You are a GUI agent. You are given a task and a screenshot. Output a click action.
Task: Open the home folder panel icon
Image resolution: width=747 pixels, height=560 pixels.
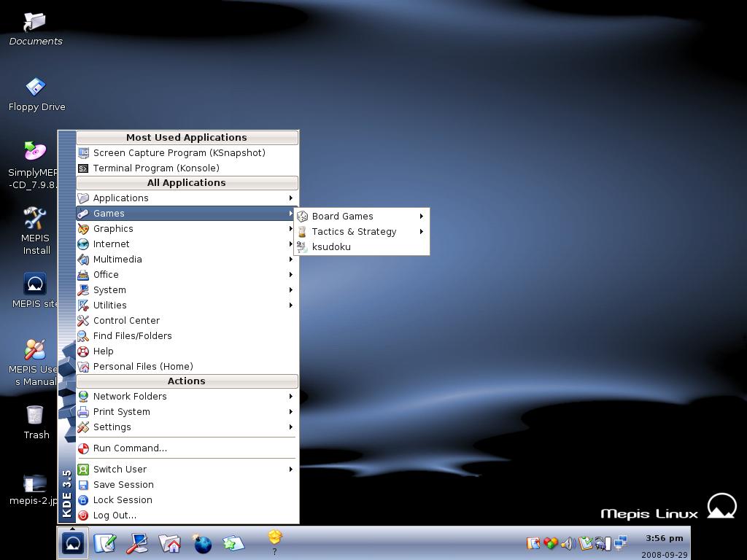(x=169, y=543)
